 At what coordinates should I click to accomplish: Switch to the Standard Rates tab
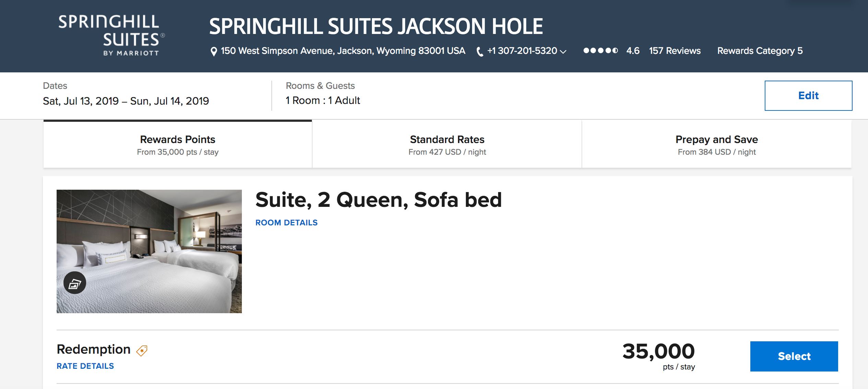coord(447,145)
